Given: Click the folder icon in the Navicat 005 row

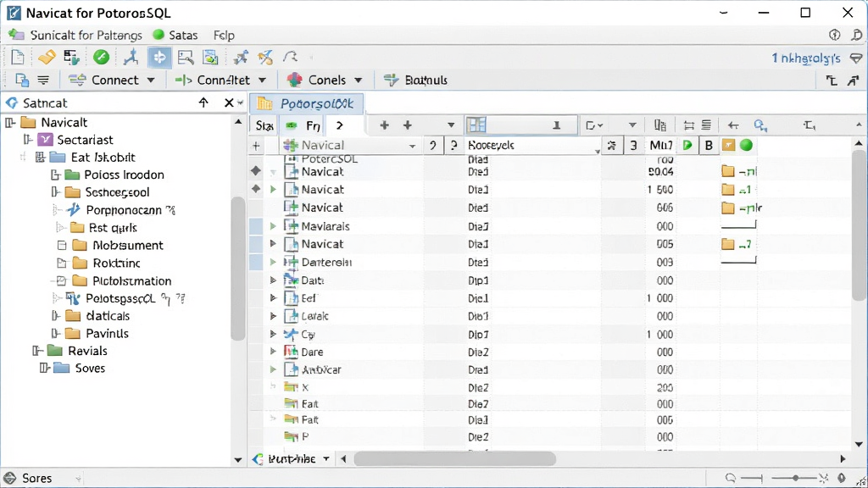Looking at the screenshot, I should click(728, 244).
